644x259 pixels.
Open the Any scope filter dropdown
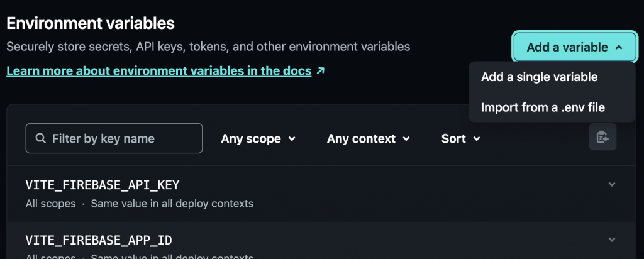point(258,138)
